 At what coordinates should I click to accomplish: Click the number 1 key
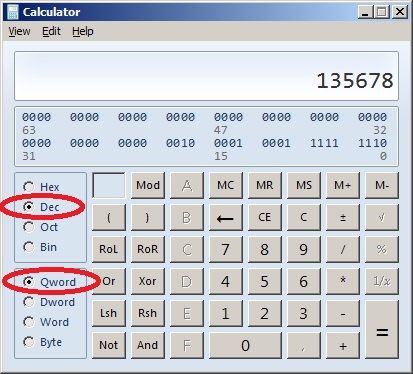(x=226, y=313)
